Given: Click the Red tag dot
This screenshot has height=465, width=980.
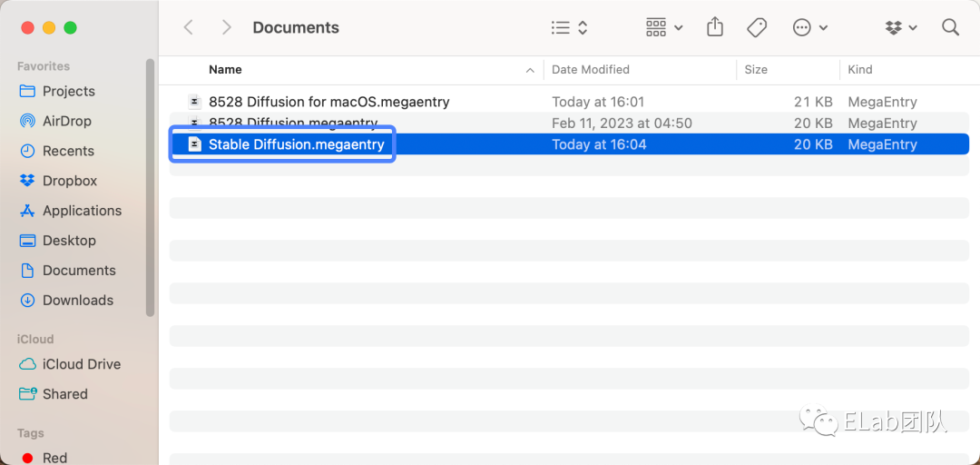Looking at the screenshot, I should pyautogui.click(x=27, y=458).
